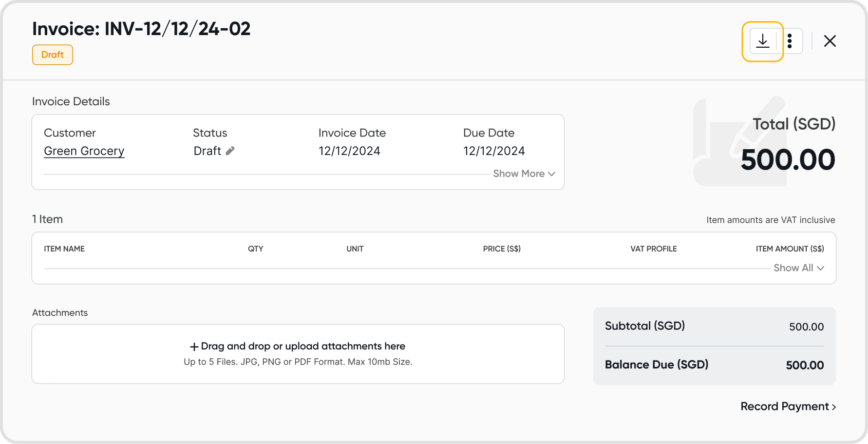Close the invoice dialog with X
This screenshot has height=444, width=868.
830,41
